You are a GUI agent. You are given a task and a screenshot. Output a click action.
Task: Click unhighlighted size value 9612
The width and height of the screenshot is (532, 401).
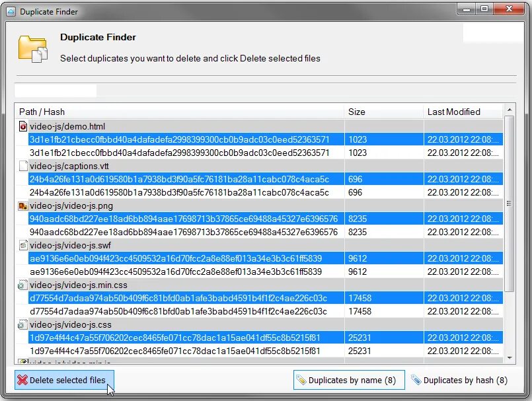[358, 272]
